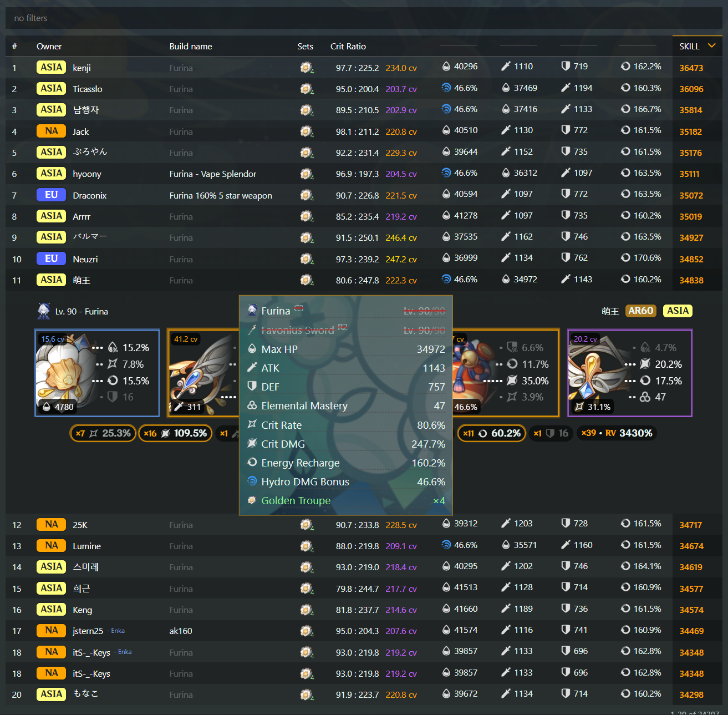Click Golden Troupe set icon in Neuzri's row
This screenshot has height=715, width=728.
pos(306,259)
